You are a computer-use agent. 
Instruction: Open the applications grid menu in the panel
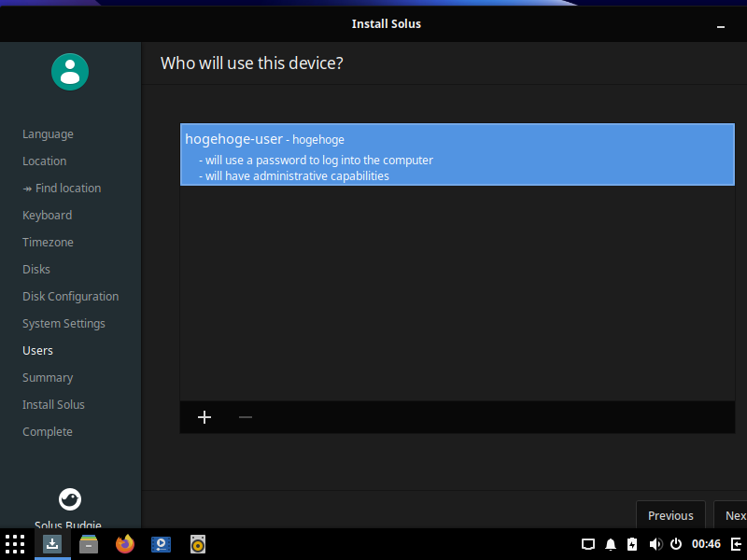[x=15, y=544]
